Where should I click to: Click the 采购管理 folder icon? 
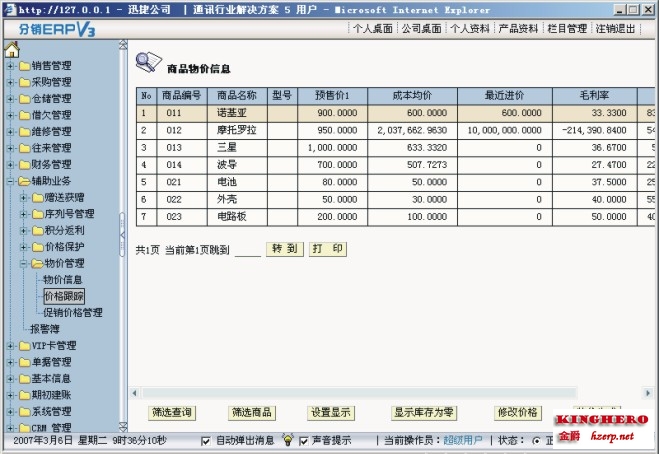pyautogui.click(x=25, y=82)
